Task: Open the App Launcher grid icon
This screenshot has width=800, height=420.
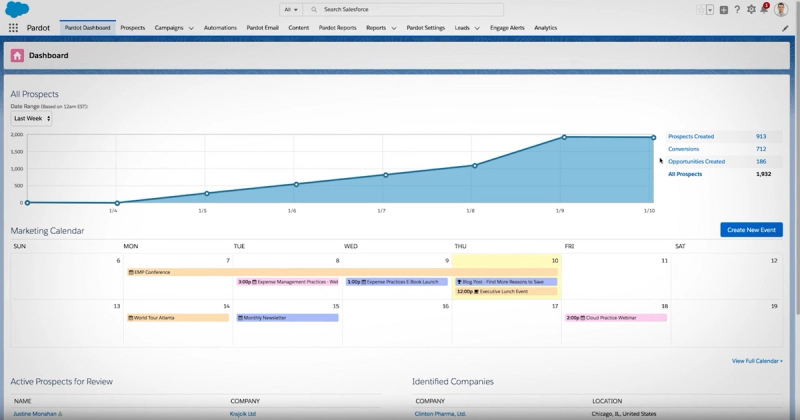Action: click(13, 28)
